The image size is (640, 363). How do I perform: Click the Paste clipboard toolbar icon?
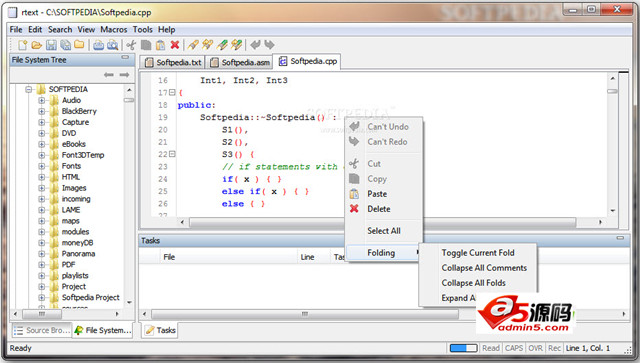coord(160,45)
